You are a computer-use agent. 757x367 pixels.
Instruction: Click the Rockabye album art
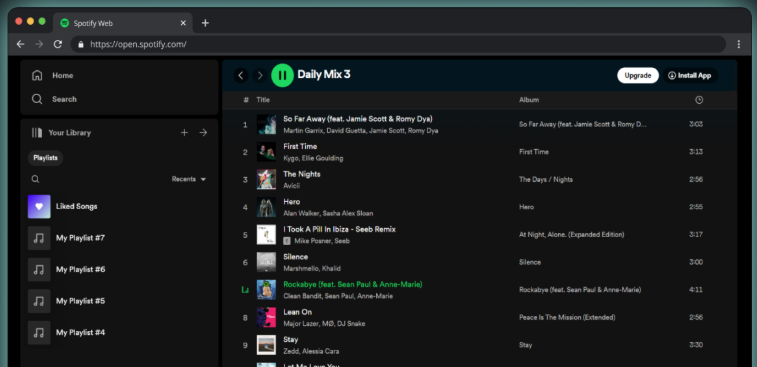click(x=266, y=290)
